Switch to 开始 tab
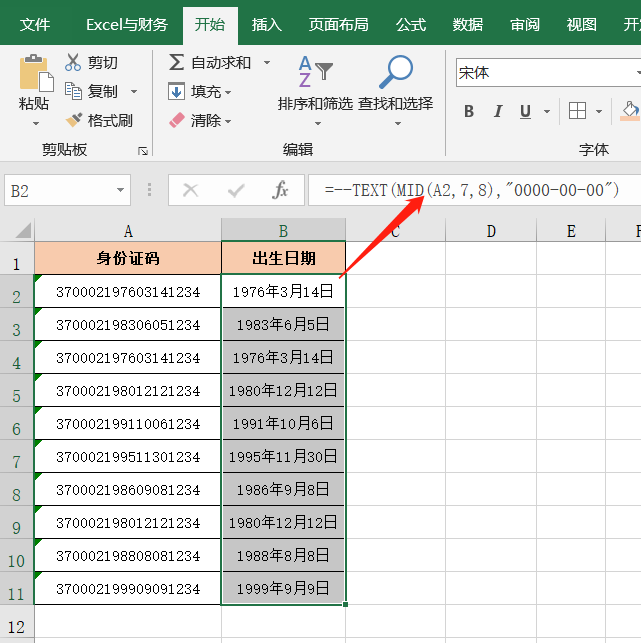641x643 pixels. click(x=210, y=25)
